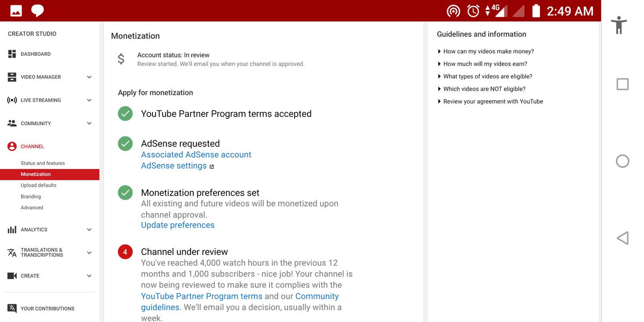Expand 'How much will my videos earn?'

pos(482,64)
